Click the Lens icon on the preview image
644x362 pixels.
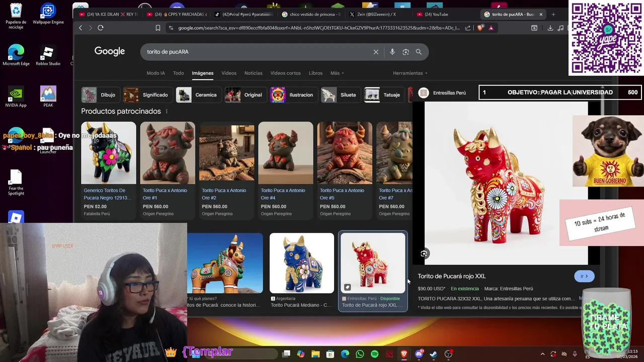click(424, 254)
